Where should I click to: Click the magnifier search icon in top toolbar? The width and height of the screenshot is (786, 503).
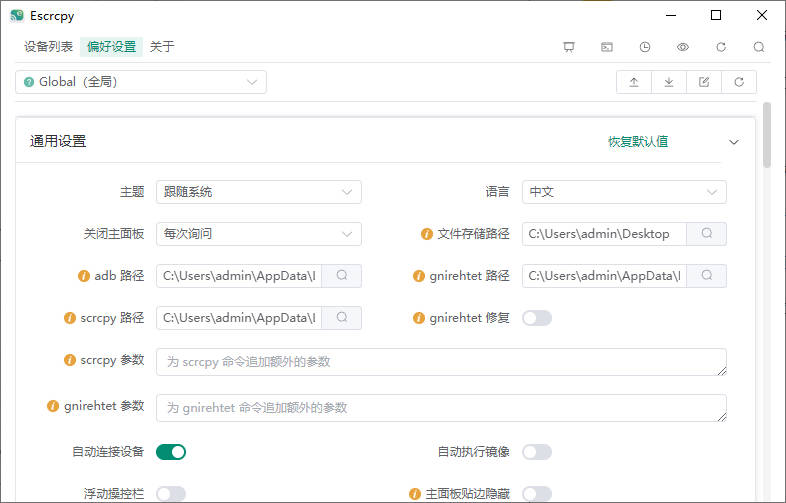[x=759, y=47]
